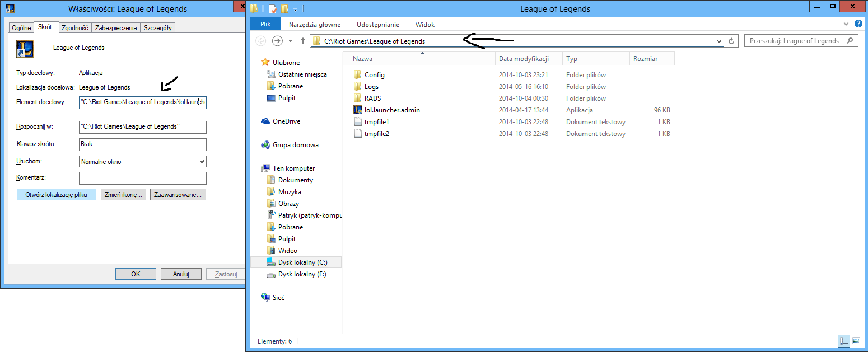Click OK in Properties dialog
This screenshot has width=868, height=352.
(x=136, y=274)
